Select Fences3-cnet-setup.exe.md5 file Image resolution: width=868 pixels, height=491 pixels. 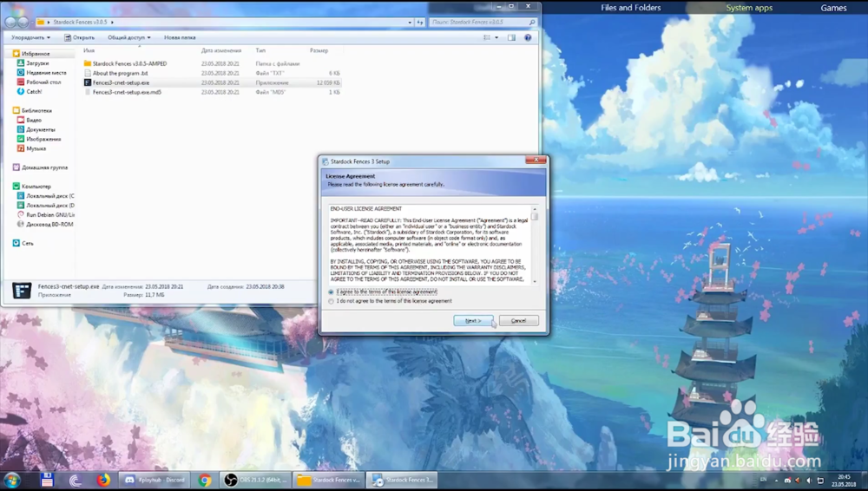(x=127, y=92)
